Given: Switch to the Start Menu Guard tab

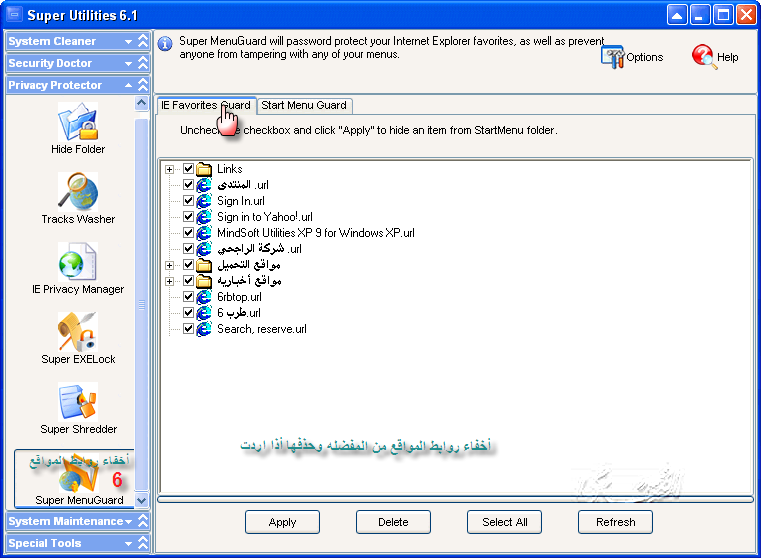Looking at the screenshot, I should pos(304,105).
